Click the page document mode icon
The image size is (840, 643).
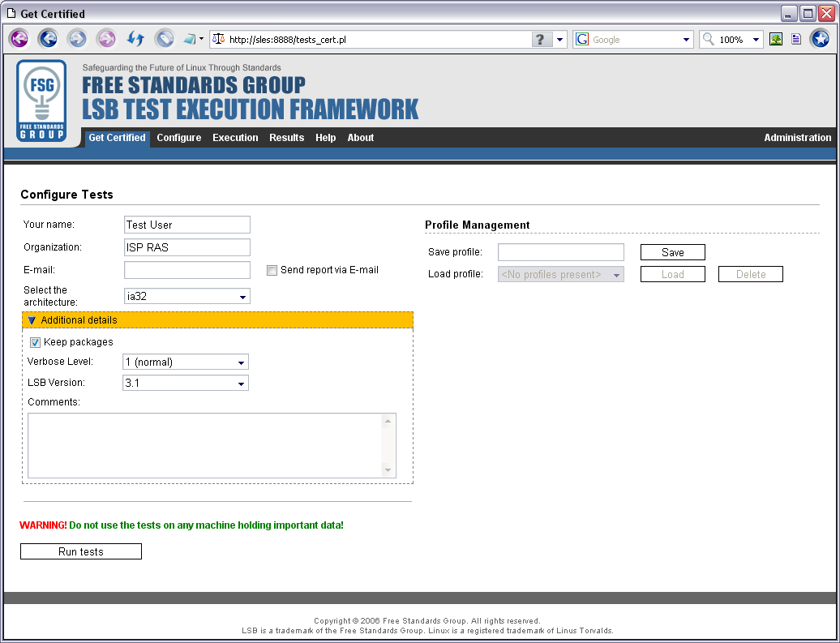pos(796,39)
